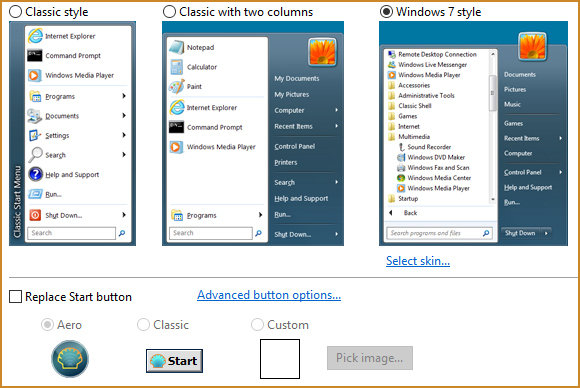The image size is (580, 388).
Task: Expand Recent Items arrow in two columns preview
Action: [336, 126]
